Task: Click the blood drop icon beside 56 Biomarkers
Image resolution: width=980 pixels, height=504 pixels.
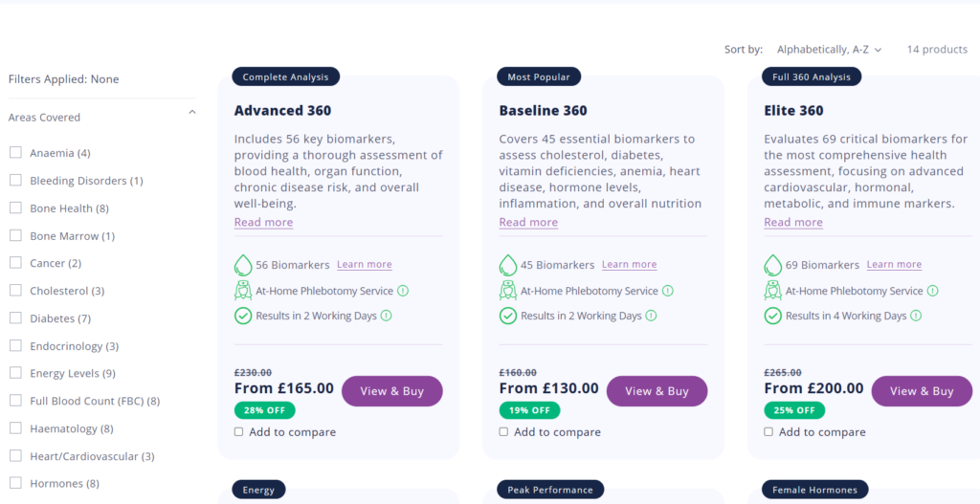Action: pyautogui.click(x=243, y=265)
